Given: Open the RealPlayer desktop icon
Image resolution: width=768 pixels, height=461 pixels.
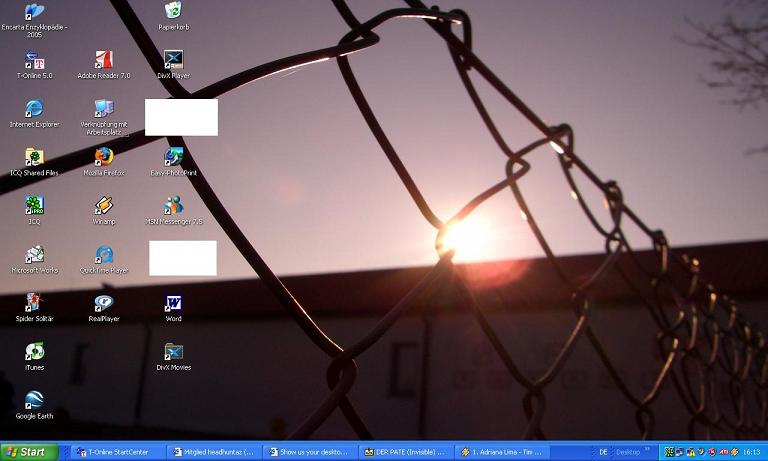Looking at the screenshot, I should point(104,303).
